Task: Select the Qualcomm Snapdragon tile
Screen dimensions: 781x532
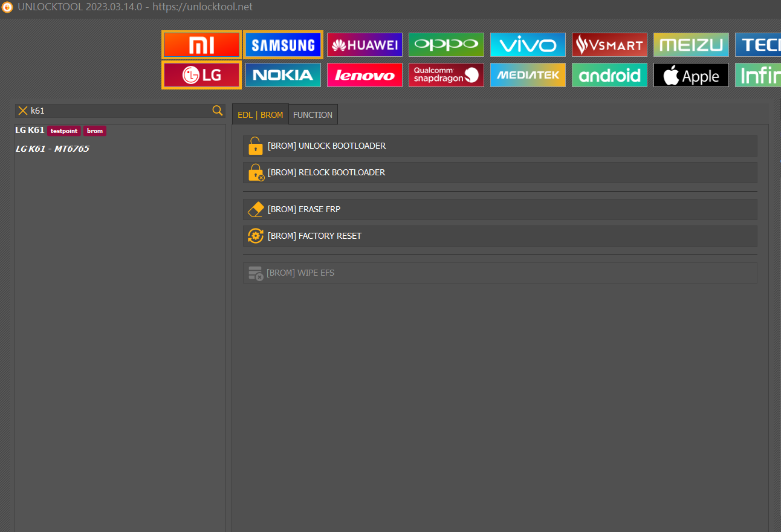Action: click(446, 75)
